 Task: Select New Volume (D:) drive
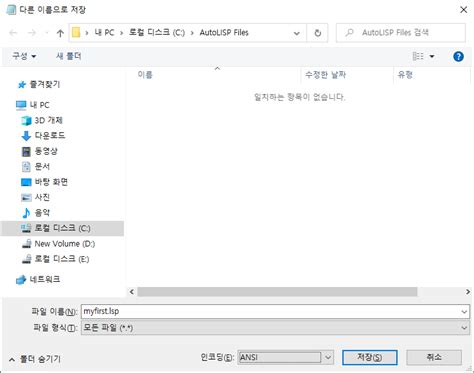[x=65, y=244]
